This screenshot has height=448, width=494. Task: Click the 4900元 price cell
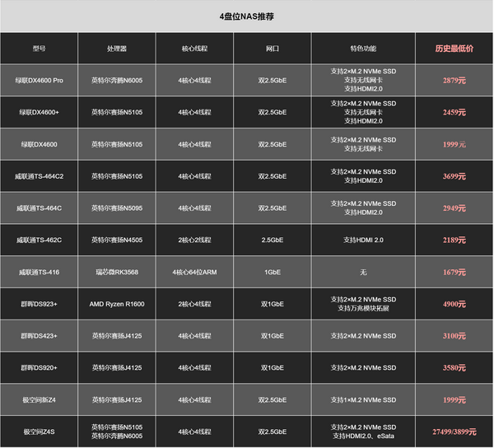click(454, 304)
